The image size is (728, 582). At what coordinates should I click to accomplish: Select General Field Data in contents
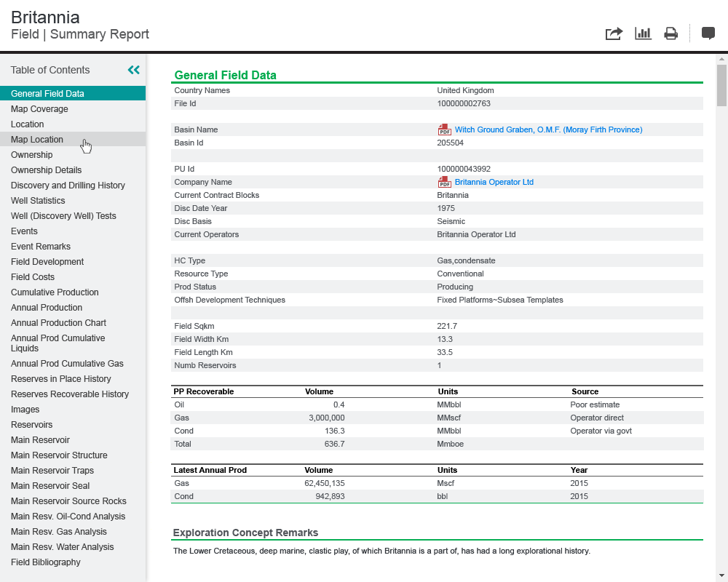[73, 93]
